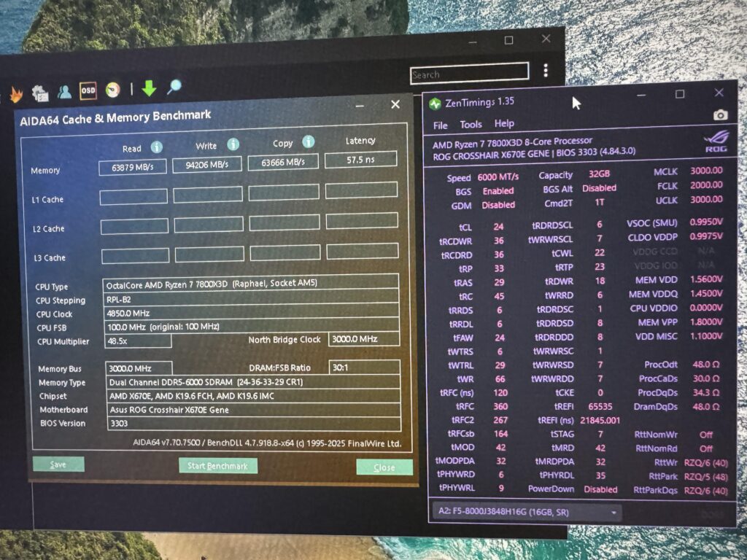Open the three-dot menu beside Search box
Screen dimensions: 747x560
546,71
